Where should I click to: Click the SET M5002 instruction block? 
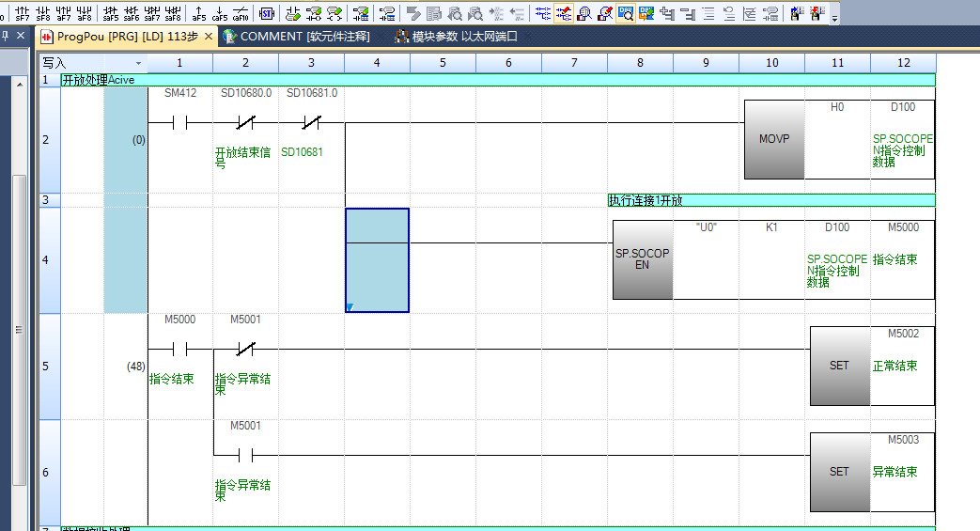(x=838, y=367)
